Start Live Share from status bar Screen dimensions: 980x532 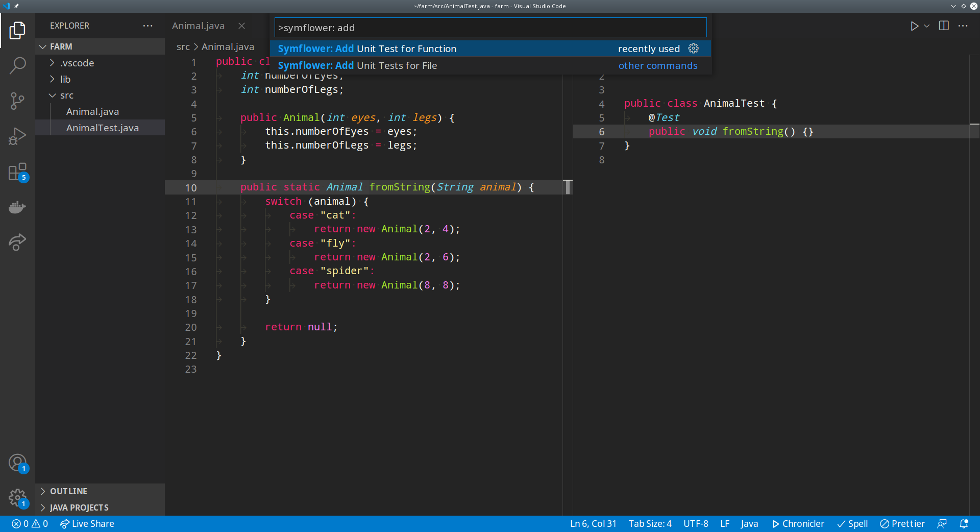87,524
